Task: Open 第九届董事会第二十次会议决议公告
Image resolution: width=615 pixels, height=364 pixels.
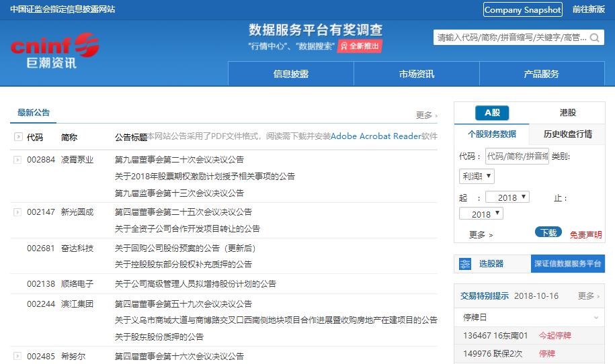Action: coord(179,159)
